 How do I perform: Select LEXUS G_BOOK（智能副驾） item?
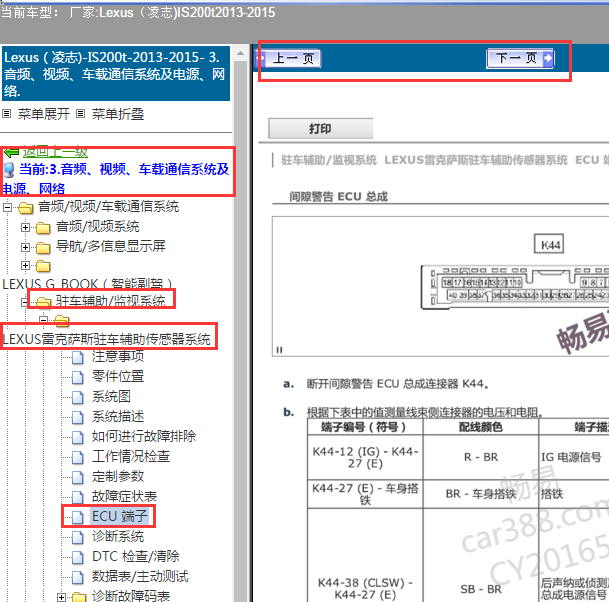pos(87,284)
